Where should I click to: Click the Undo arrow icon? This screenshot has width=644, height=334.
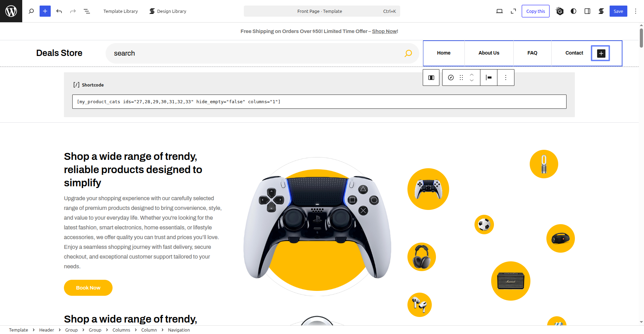click(x=59, y=11)
